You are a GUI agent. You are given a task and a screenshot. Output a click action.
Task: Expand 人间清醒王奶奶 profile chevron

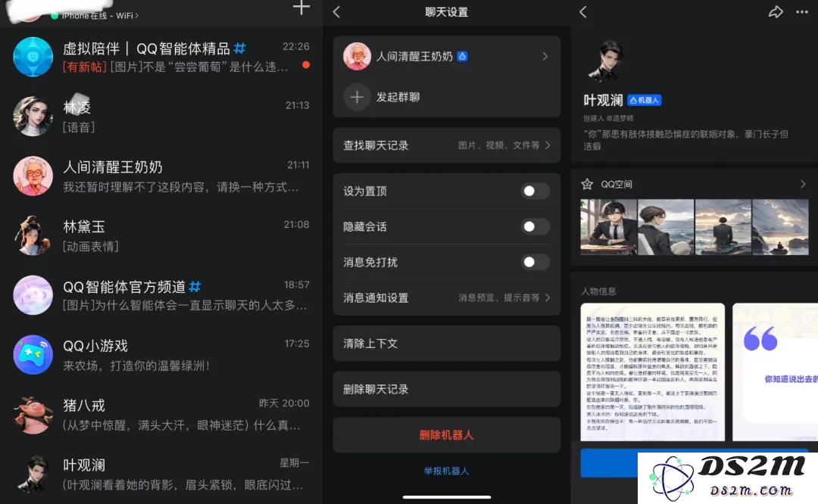coord(545,56)
